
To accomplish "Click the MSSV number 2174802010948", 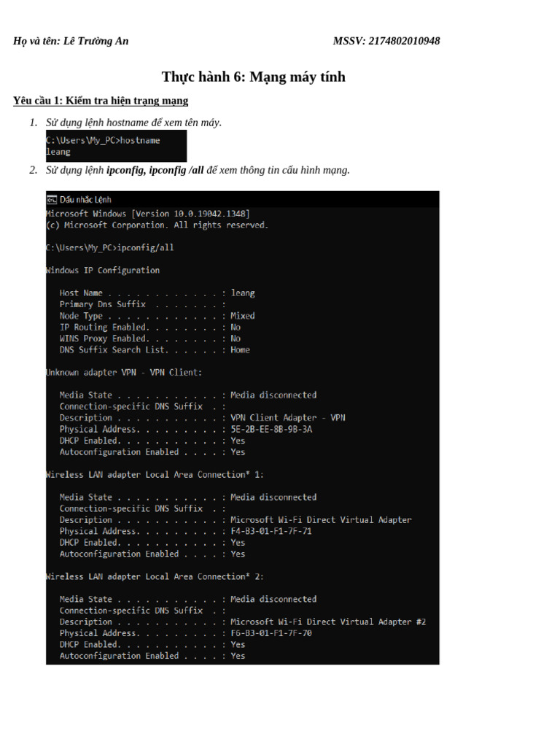I will pyautogui.click(x=404, y=41).
